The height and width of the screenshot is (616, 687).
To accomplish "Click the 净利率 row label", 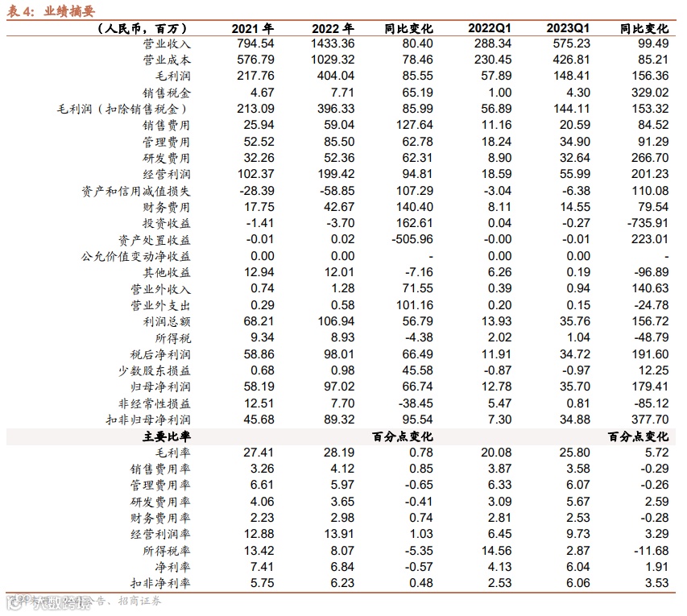I will point(172,568).
